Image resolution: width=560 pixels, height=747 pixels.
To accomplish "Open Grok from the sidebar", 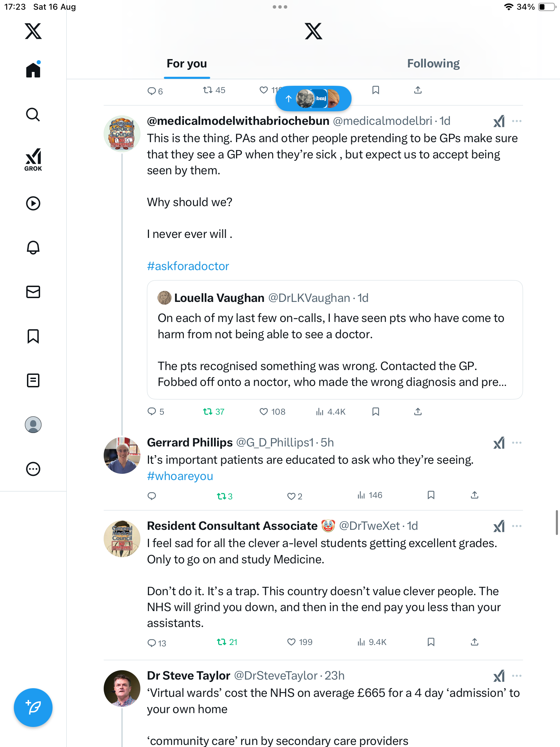I will [33, 159].
